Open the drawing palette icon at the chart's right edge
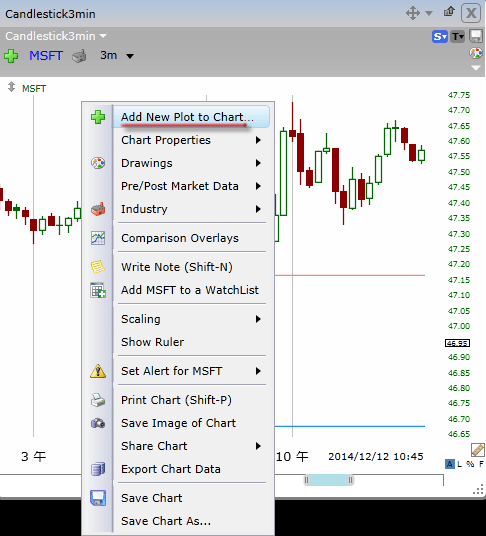The width and height of the screenshot is (486, 536). 476,53
